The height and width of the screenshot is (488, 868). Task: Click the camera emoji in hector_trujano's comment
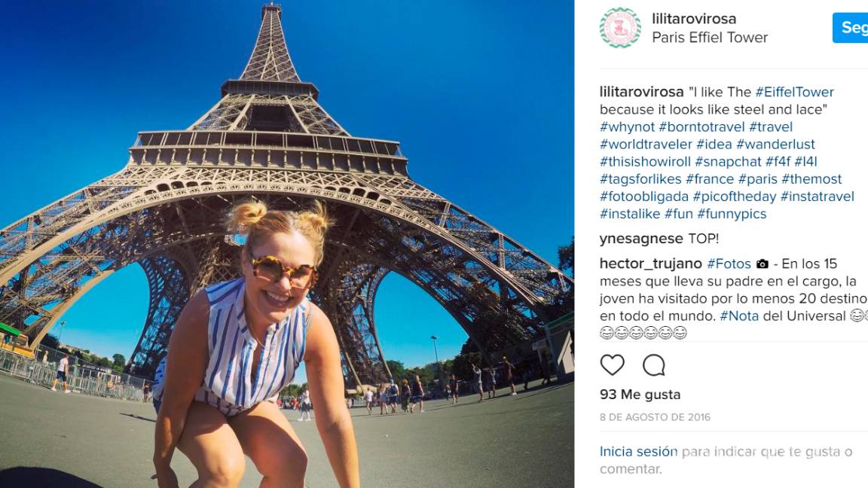click(x=763, y=264)
